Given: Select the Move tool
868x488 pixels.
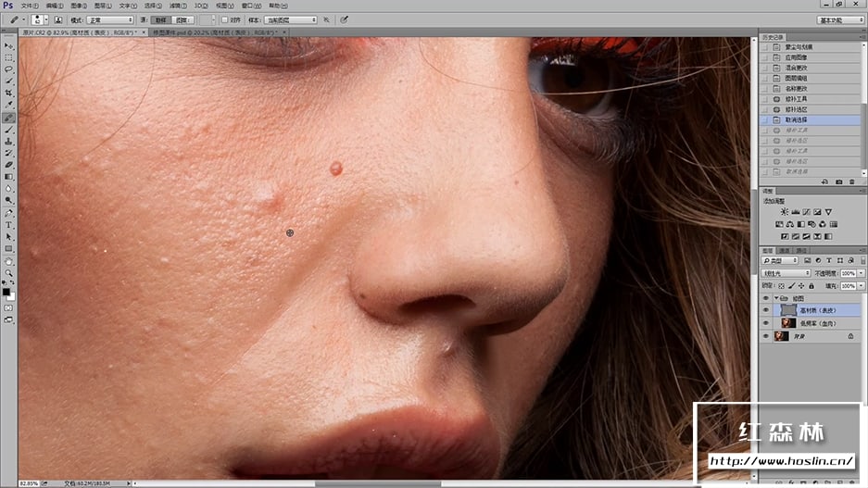Looking at the screenshot, I should (8, 46).
